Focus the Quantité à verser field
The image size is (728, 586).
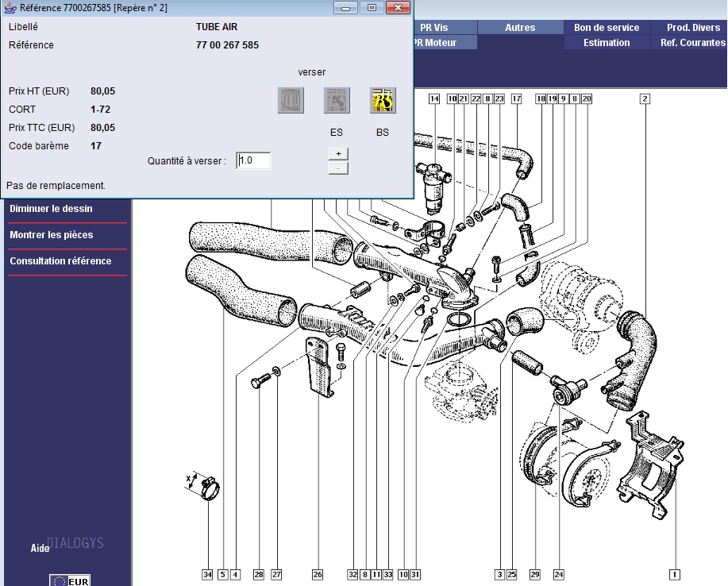pyautogui.click(x=253, y=160)
